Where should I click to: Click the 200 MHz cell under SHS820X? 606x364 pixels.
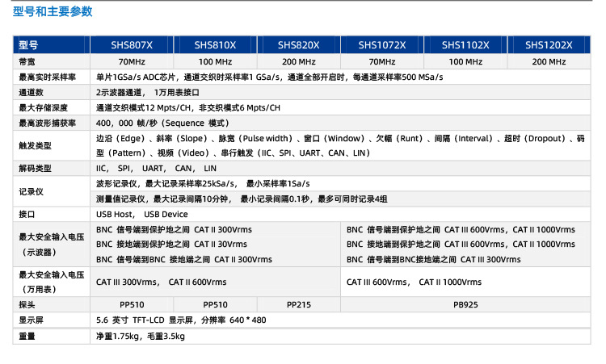(299, 62)
